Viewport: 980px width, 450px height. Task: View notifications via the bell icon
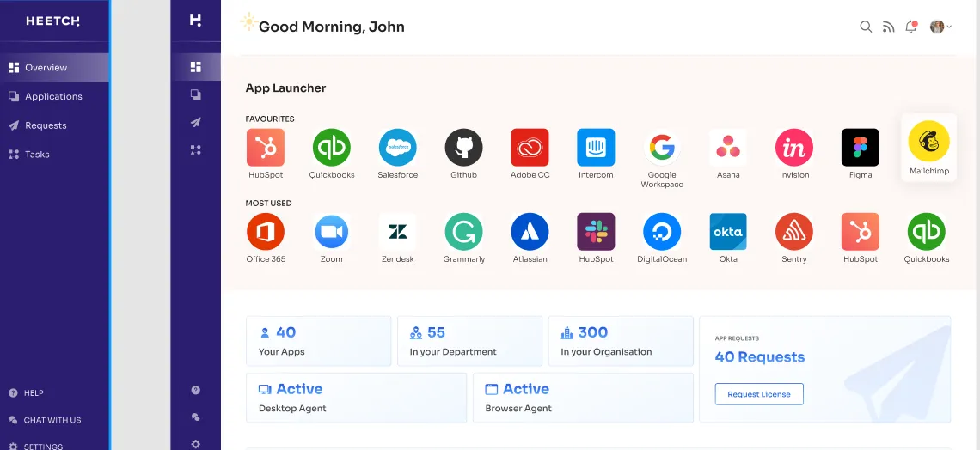(910, 27)
